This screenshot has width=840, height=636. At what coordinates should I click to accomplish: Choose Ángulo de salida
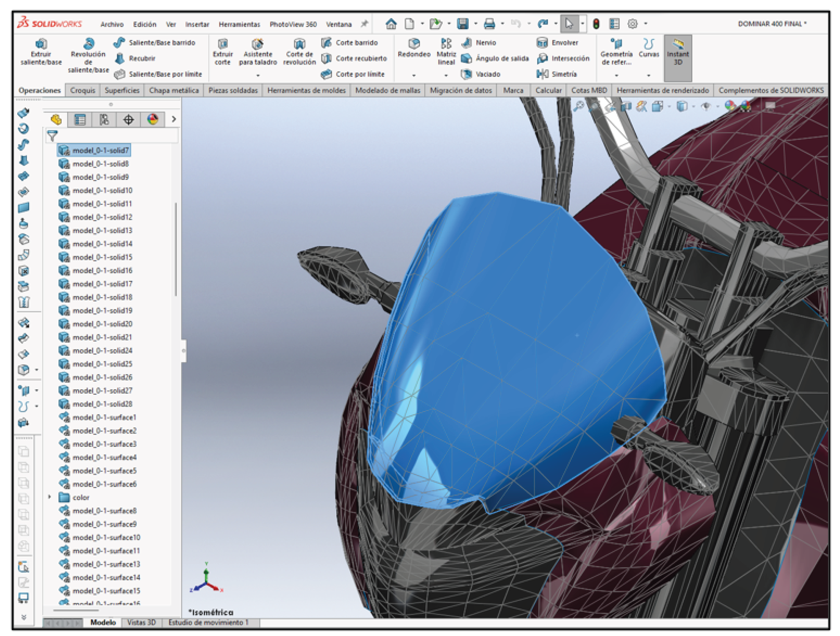[494, 58]
